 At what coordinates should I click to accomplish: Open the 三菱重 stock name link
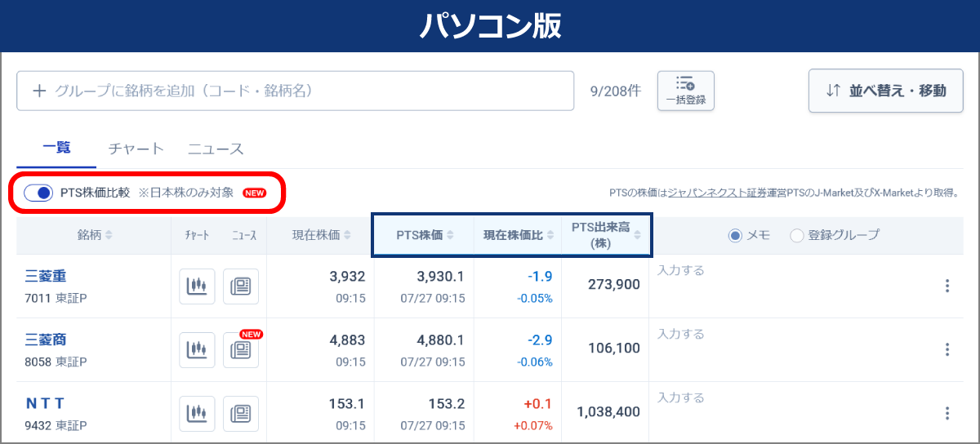46,276
